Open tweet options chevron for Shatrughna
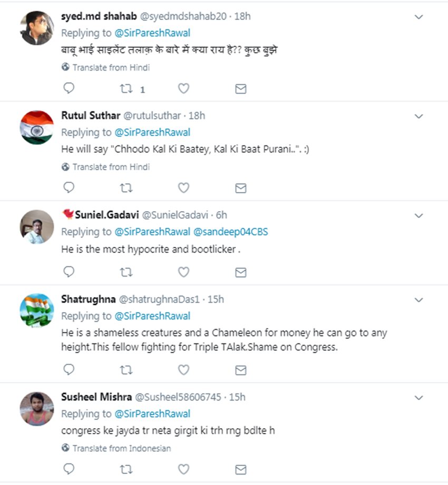 419,300
